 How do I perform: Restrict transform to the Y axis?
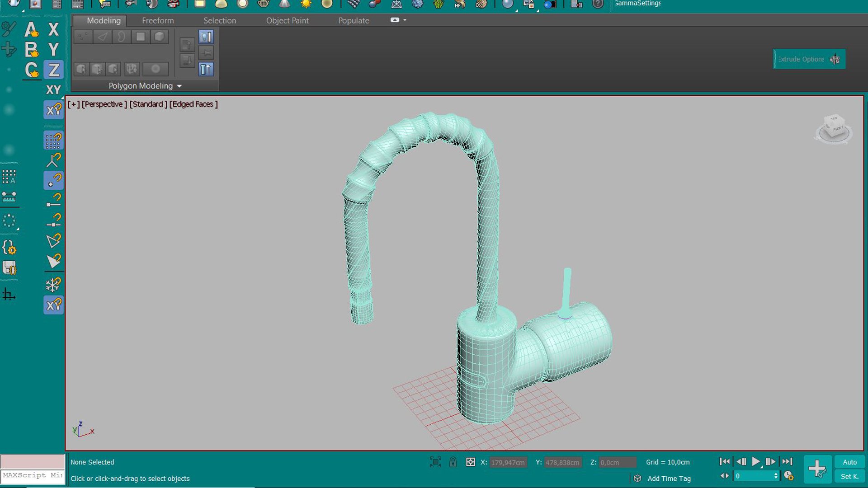click(53, 49)
